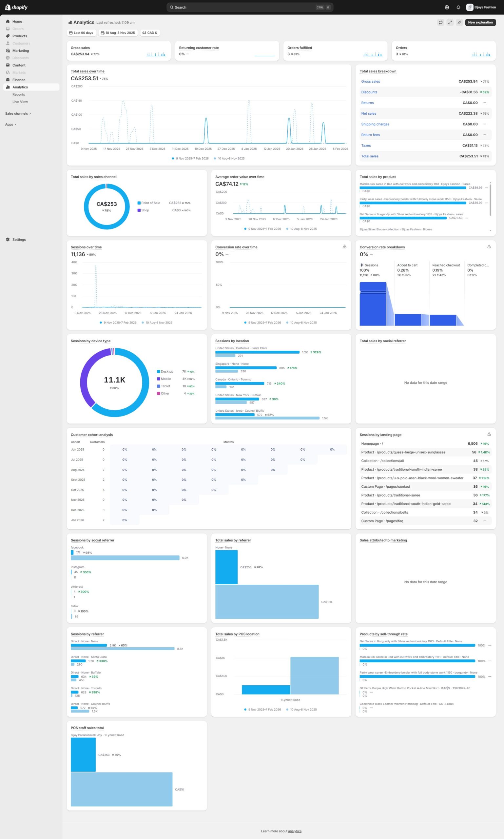Open the Last 90 days date range picker

(81, 33)
